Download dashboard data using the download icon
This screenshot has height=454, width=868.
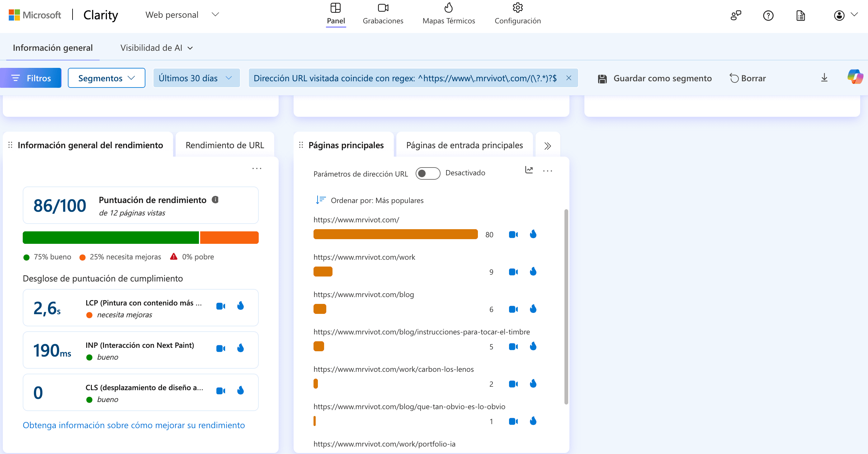[824, 78]
